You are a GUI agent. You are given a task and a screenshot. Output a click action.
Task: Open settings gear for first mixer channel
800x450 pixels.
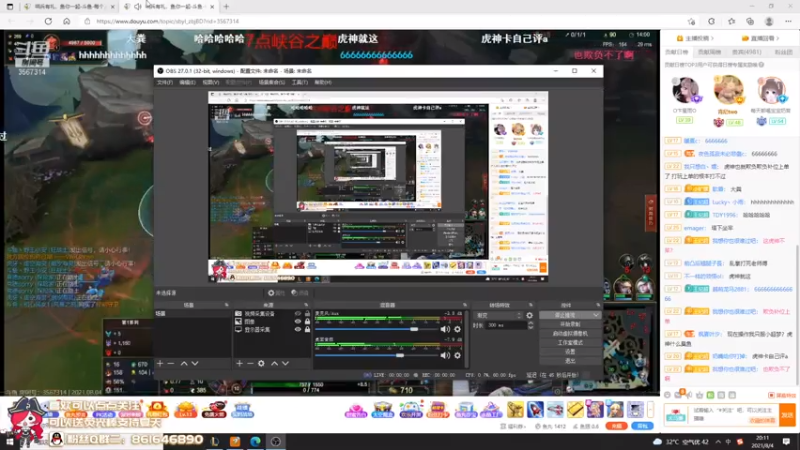[x=458, y=330]
